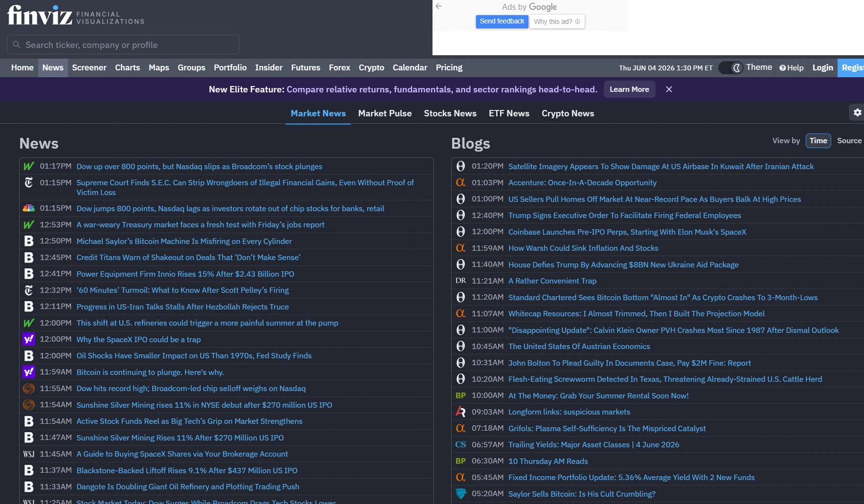
Task: Open the Market Pulse tab
Action: 385,113
